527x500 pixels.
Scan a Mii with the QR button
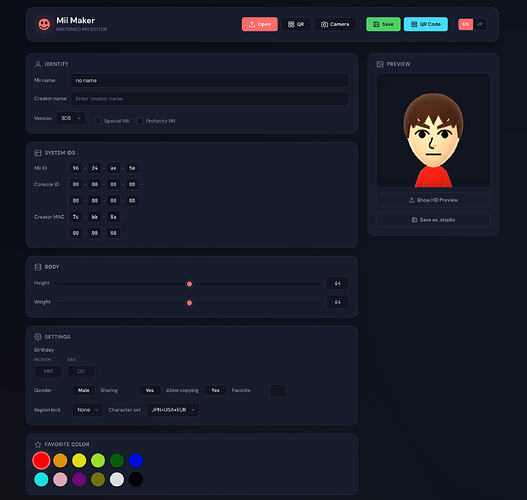[296, 24]
